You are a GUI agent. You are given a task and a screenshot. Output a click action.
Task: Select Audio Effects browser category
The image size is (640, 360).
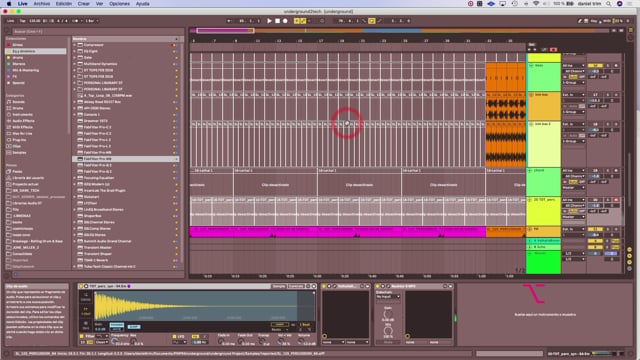(23, 121)
